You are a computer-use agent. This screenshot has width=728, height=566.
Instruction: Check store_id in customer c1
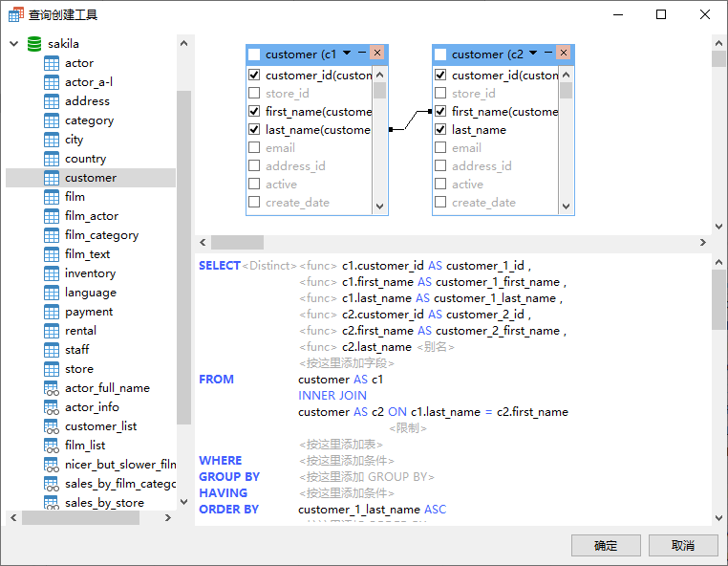pyautogui.click(x=254, y=93)
